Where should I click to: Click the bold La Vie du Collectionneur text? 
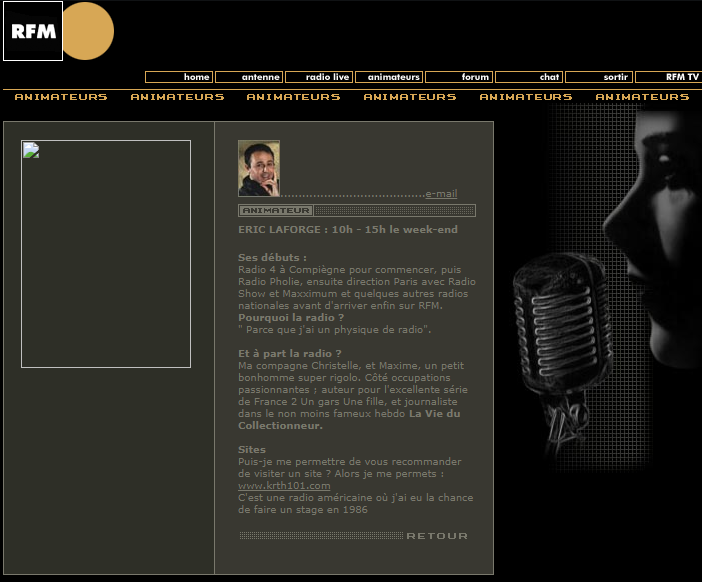pos(320,419)
